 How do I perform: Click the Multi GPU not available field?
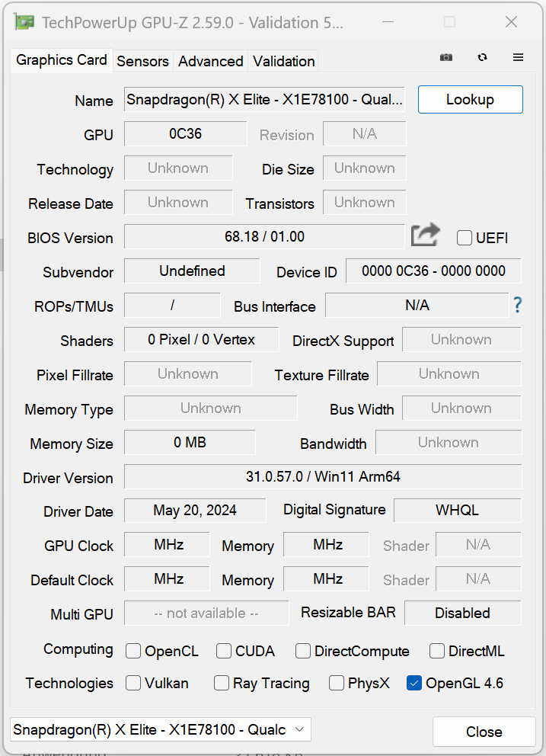point(206,613)
